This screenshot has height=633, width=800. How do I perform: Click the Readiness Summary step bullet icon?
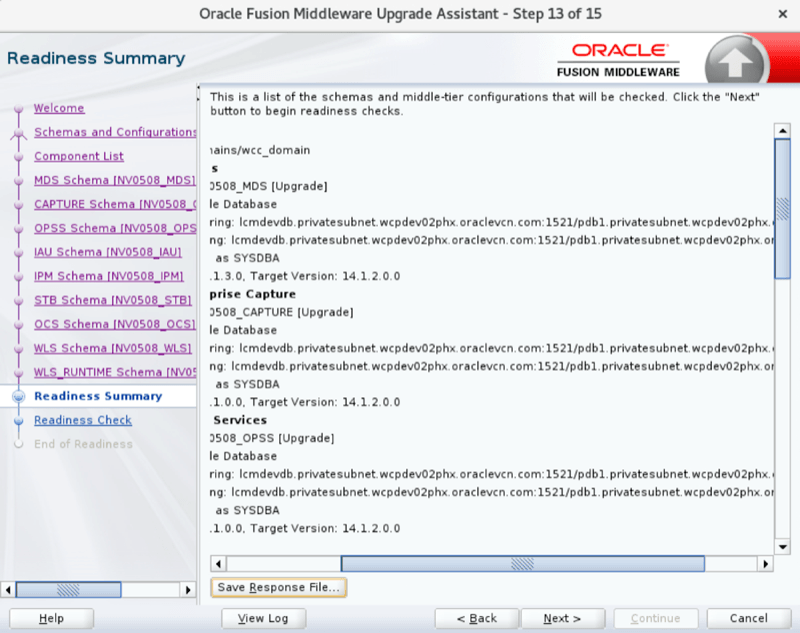click(x=18, y=396)
